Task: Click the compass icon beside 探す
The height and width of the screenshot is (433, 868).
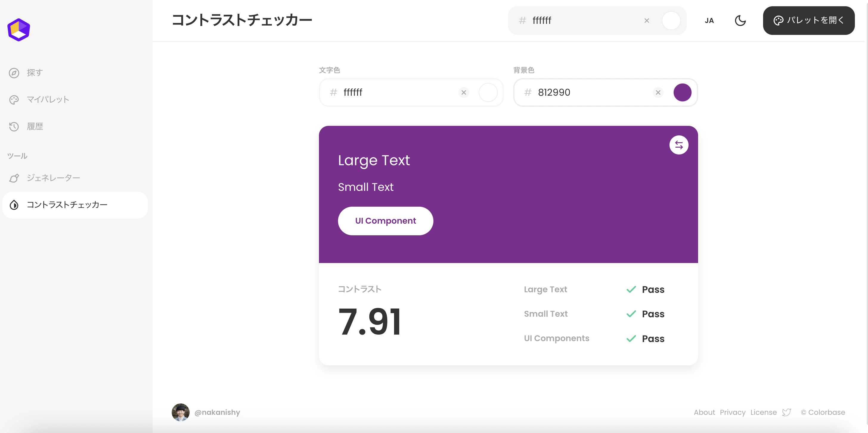Action: tap(14, 73)
